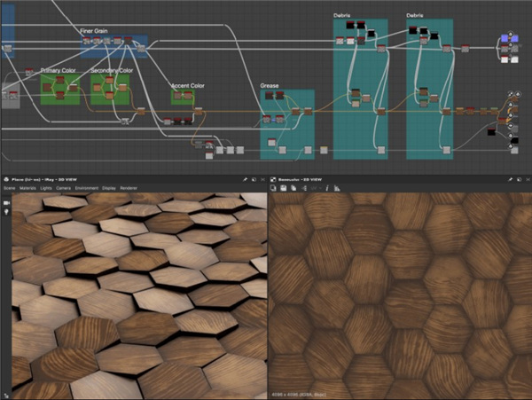Expand the Lights dropdown menu
Viewport: 532px width, 400px height.
(45, 188)
